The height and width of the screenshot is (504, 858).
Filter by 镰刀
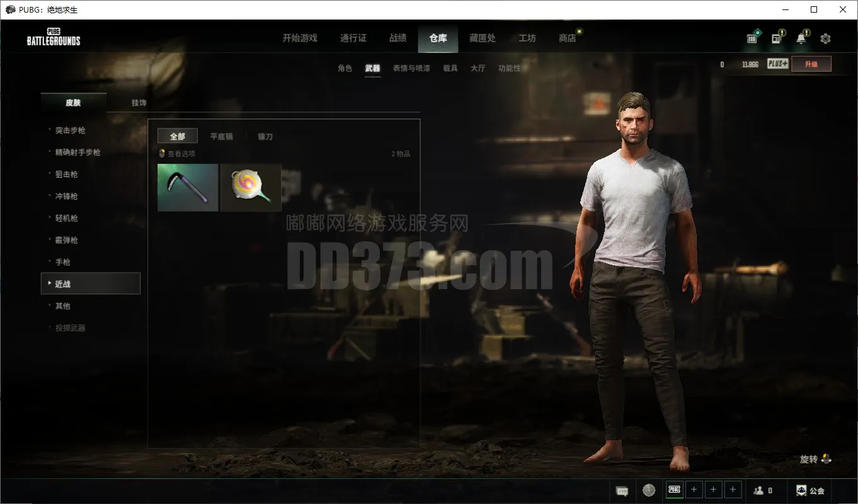pyautogui.click(x=265, y=137)
